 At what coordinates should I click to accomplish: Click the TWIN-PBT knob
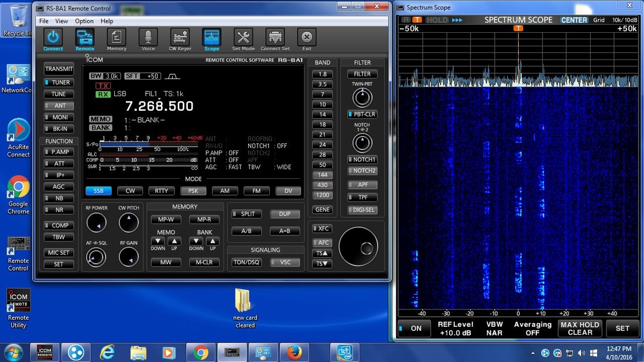point(362,98)
